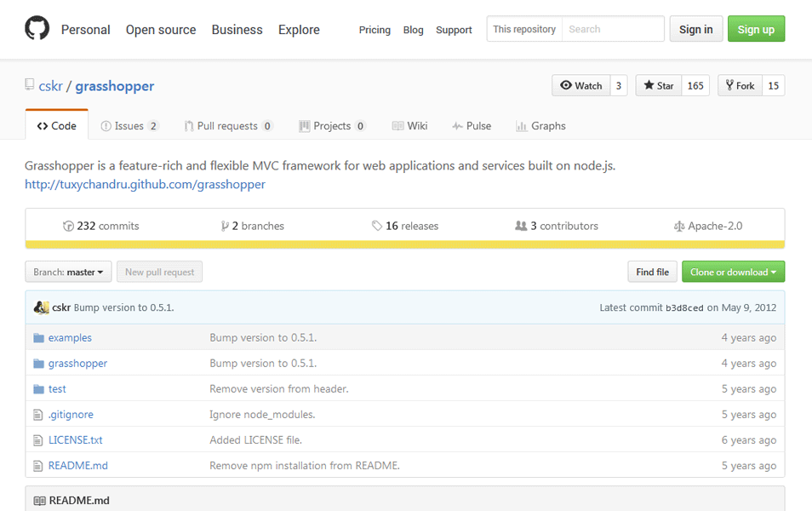This screenshot has height=511, width=812.
Task: Open the tuxychandru.github.com/grasshopper URL
Action: [x=145, y=185]
